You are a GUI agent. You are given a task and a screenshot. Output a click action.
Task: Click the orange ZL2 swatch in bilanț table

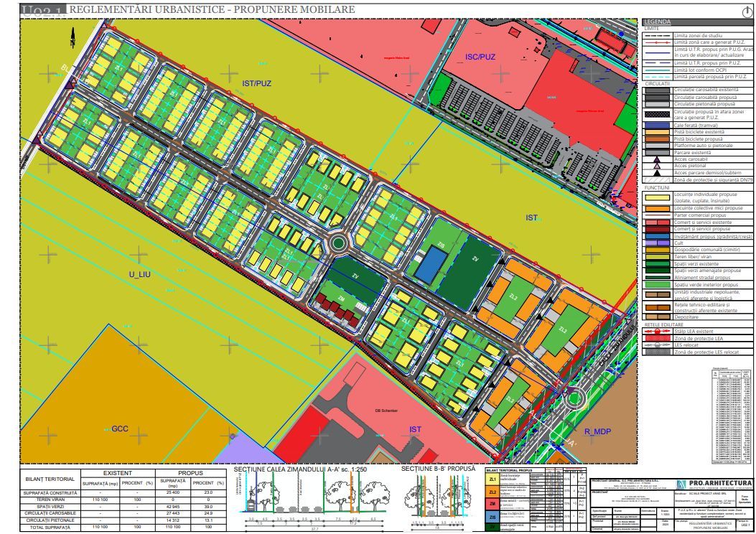pos(493,492)
